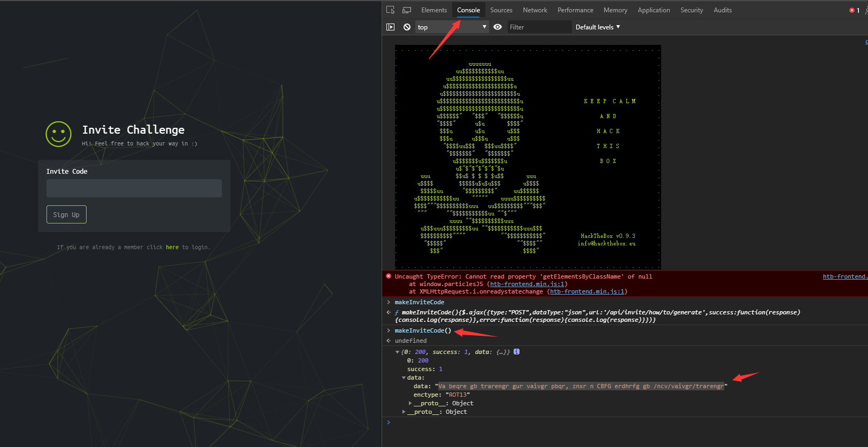Image resolution: width=868 pixels, height=447 pixels.
Task: Expand the makeInviteCode() call entry arrow
Action: tap(389, 330)
